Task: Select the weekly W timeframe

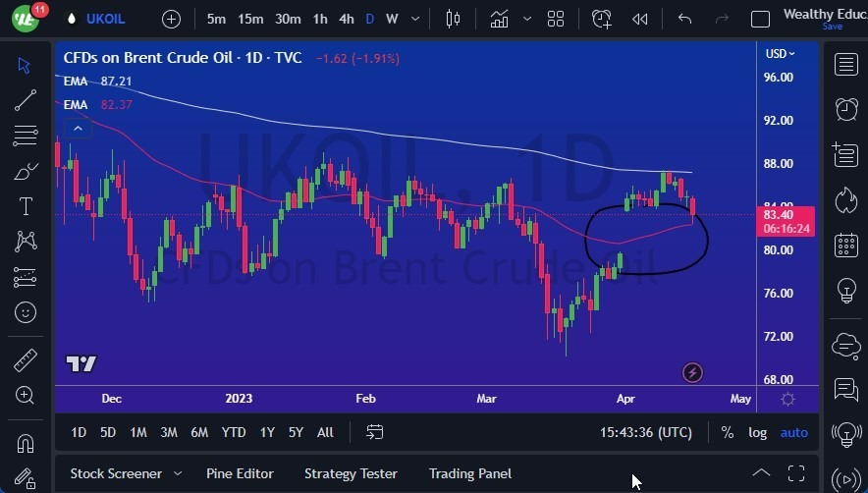Action: tap(392, 20)
